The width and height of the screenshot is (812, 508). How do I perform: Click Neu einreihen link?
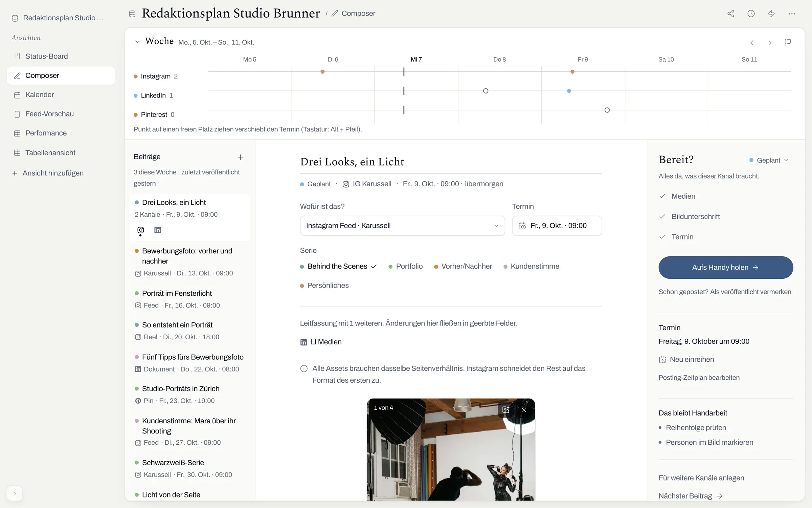point(686,360)
